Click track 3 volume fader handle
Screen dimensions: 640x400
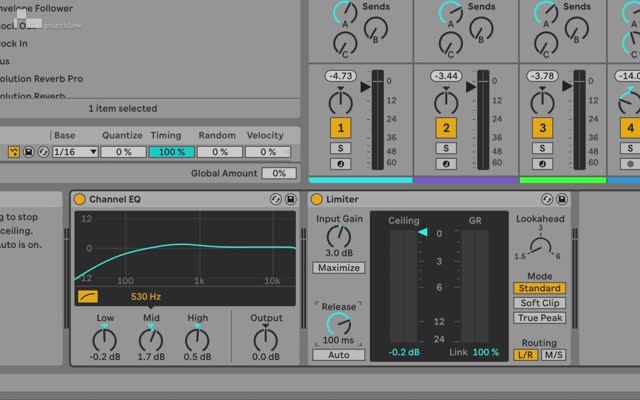[567, 87]
